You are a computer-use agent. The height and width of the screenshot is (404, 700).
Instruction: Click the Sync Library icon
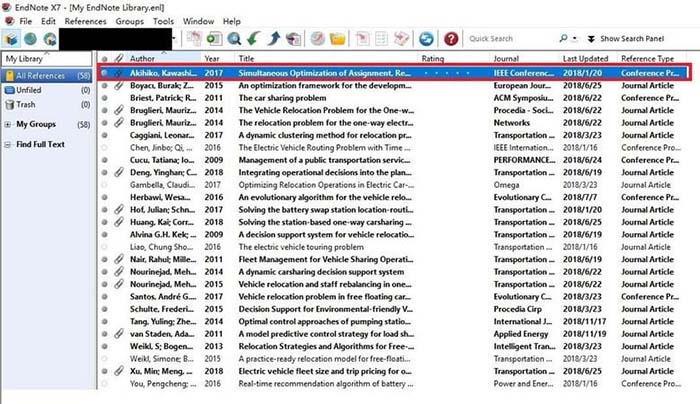click(x=427, y=38)
